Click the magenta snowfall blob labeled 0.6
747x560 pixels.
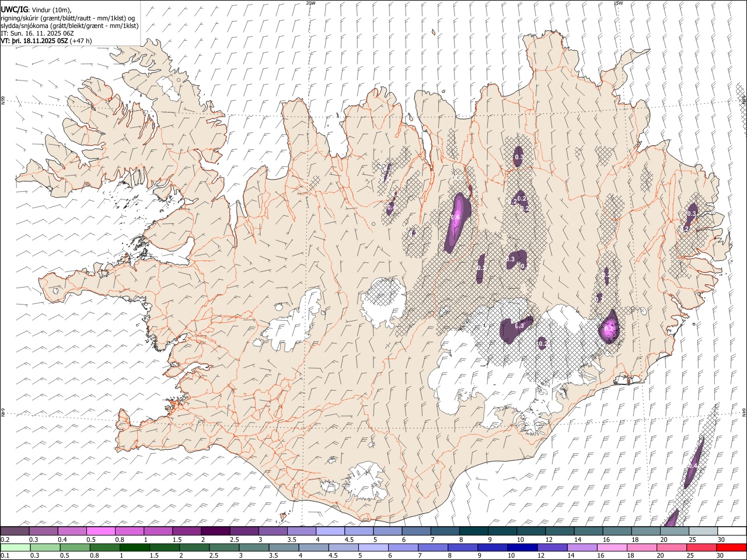tap(457, 222)
